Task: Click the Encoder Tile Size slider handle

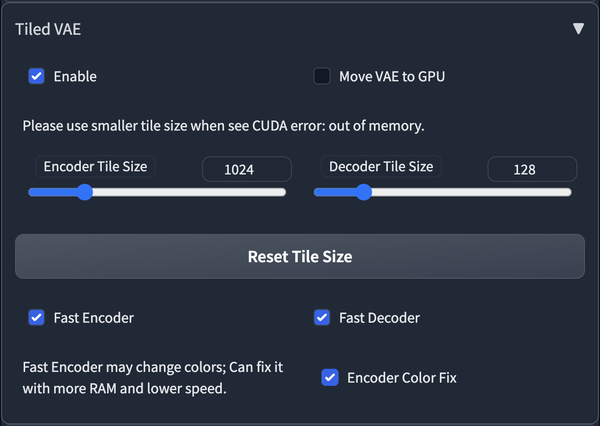Action: point(85,192)
